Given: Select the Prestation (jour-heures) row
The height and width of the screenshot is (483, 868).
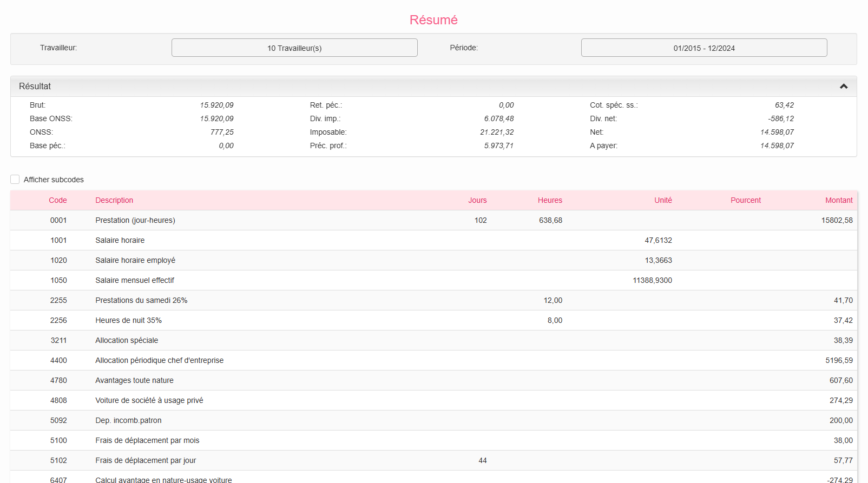Looking at the screenshot, I should point(135,220).
